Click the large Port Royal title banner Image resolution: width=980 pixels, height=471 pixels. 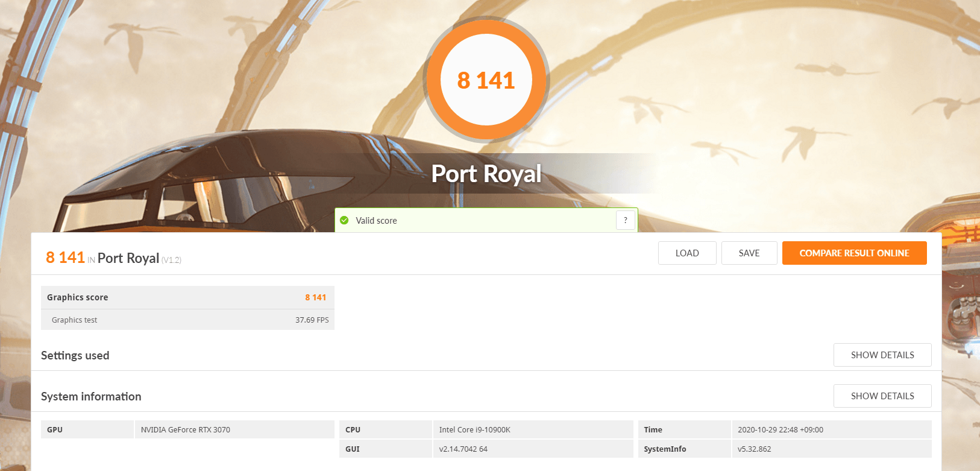coord(486,174)
